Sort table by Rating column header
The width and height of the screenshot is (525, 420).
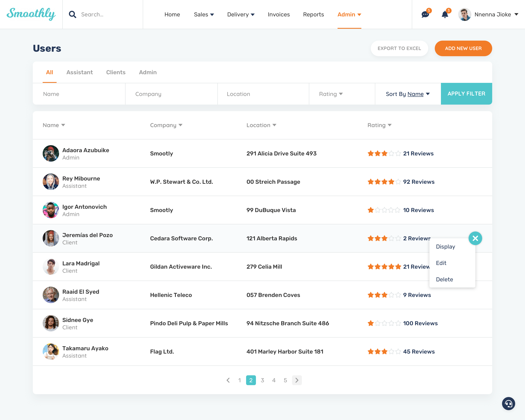[x=379, y=125]
